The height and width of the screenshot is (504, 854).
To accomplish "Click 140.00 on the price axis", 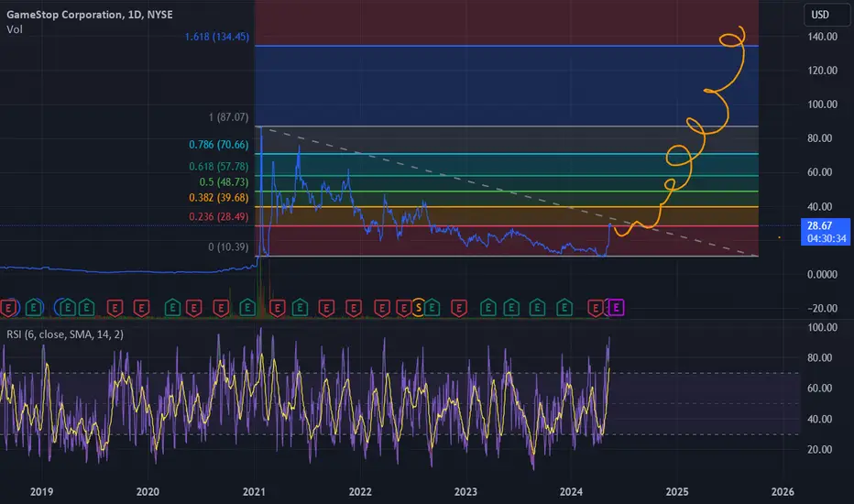I will point(823,37).
